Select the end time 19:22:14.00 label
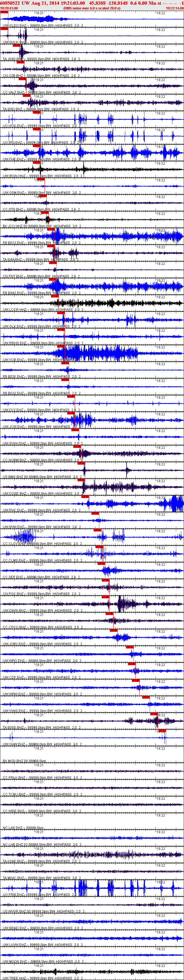The height and width of the screenshot is (980, 184). pyautogui.click(x=175, y=8)
